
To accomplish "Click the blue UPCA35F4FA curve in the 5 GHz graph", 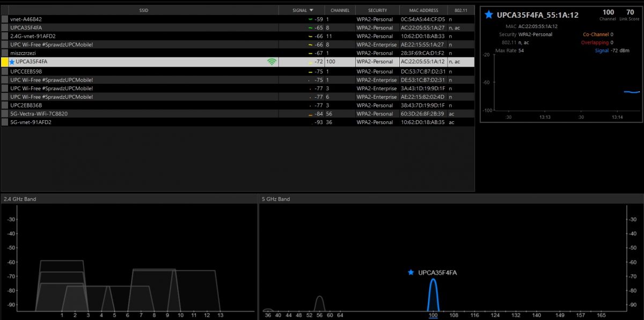I will (433, 294).
